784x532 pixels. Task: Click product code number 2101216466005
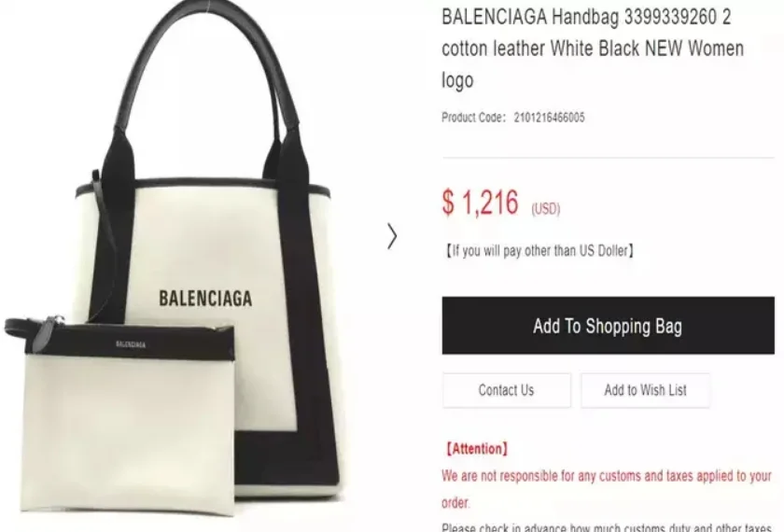coord(549,118)
